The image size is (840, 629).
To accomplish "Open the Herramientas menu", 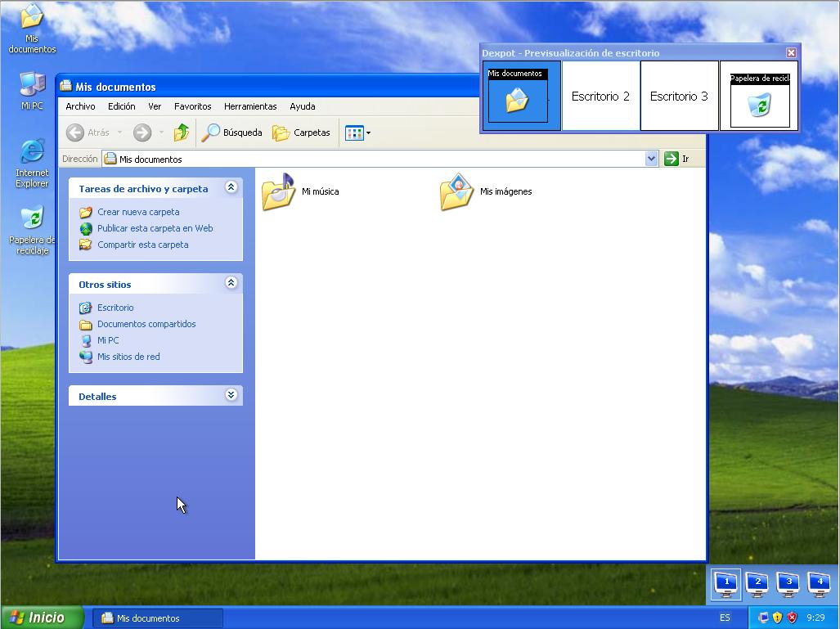I will coord(250,106).
